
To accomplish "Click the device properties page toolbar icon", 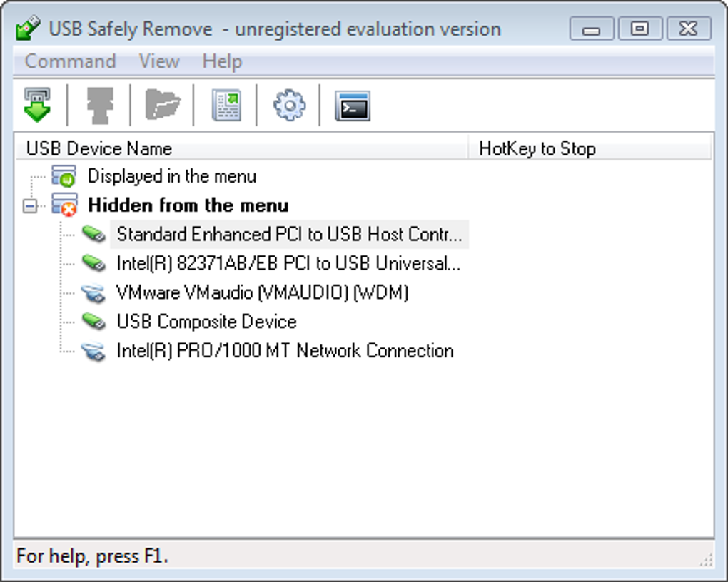I will coord(226,106).
